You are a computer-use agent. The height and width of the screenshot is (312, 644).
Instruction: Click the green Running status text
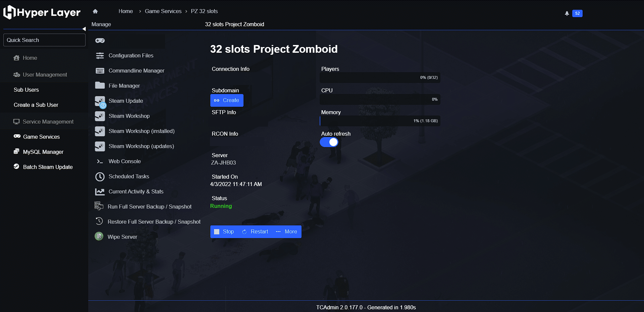click(221, 206)
